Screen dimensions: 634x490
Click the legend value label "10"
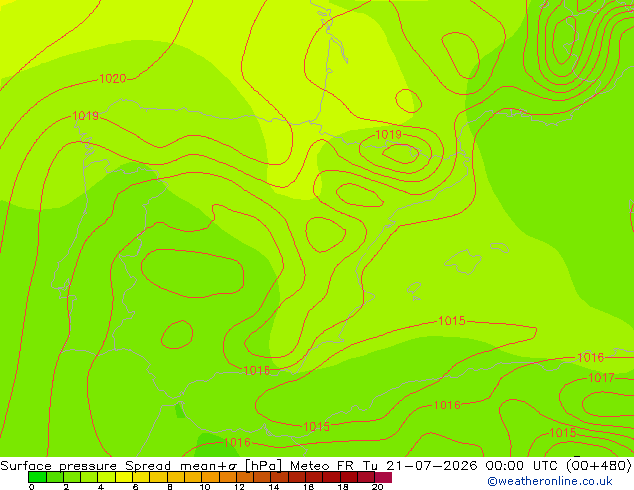tap(205, 487)
